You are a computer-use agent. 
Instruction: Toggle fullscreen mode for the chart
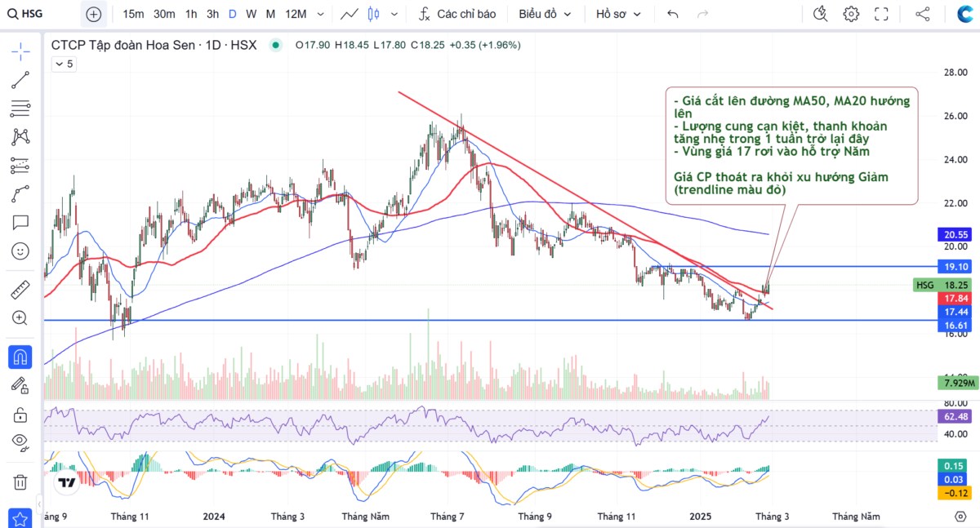click(881, 14)
